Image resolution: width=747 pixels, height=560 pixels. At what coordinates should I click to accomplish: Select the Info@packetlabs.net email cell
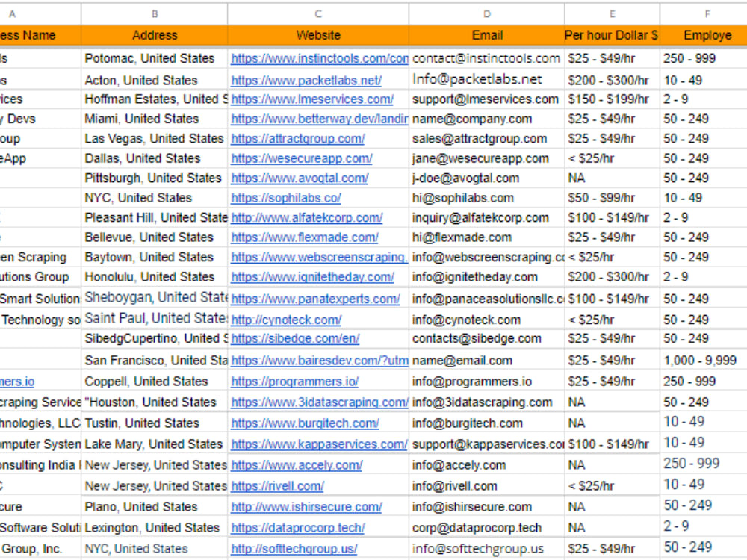tap(487, 80)
